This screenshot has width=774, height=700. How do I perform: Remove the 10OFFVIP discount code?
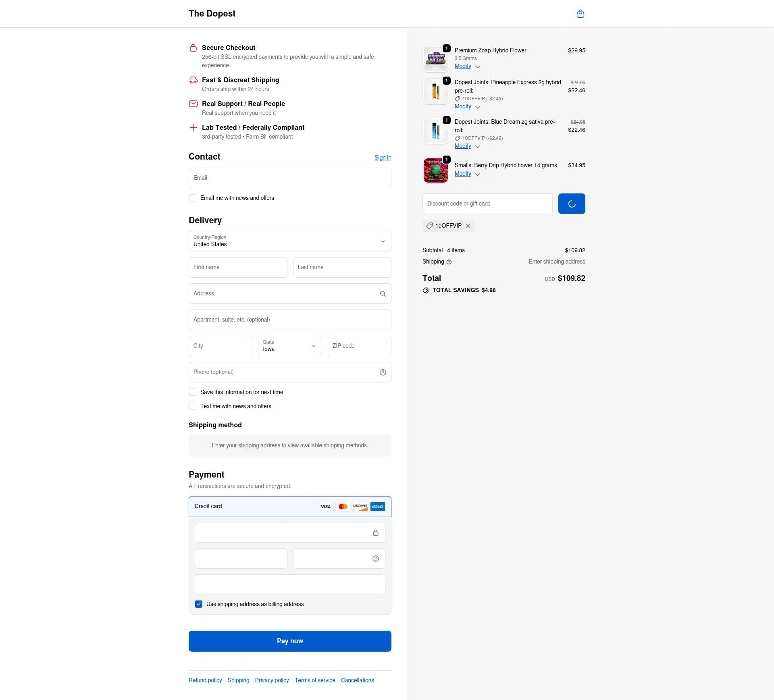(468, 226)
